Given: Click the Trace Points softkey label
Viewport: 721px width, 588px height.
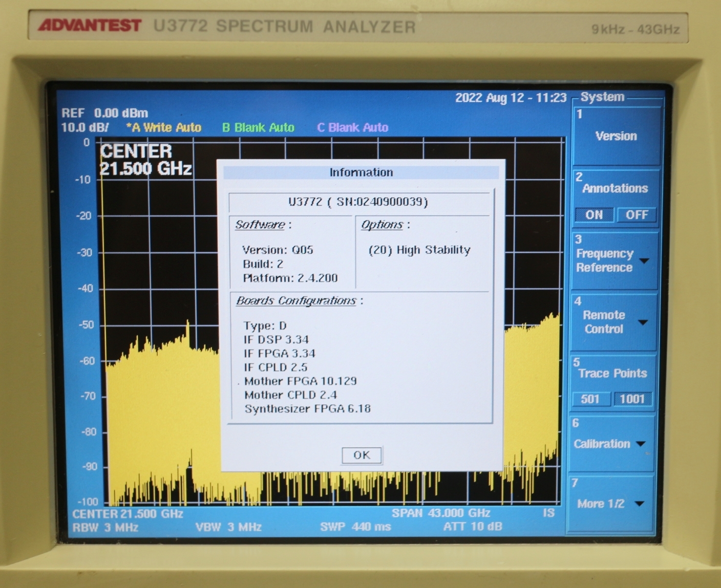Looking at the screenshot, I should pyautogui.click(x=612, y=373).
